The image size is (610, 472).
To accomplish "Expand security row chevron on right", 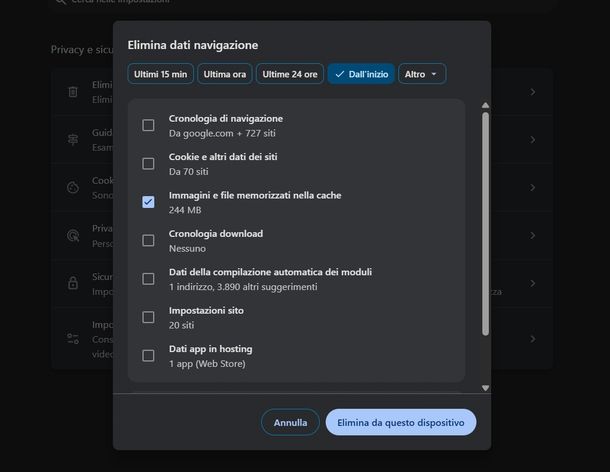I will (x=533, y=283).
